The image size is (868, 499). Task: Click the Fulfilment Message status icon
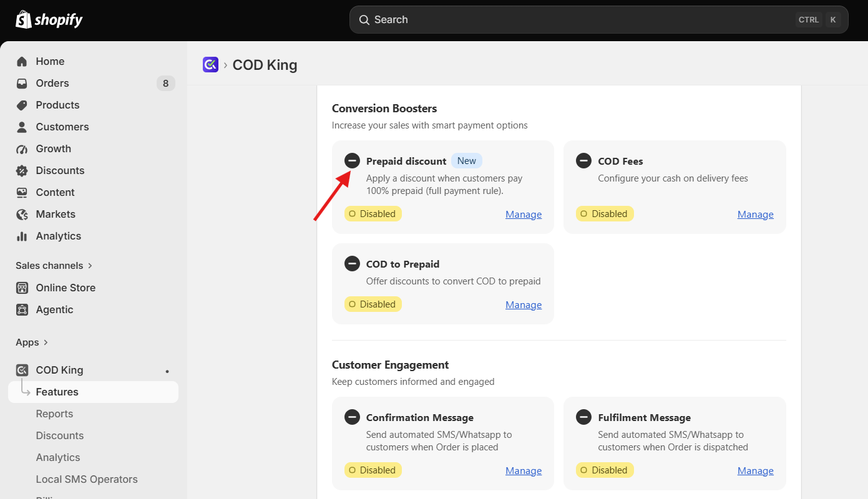[583, 417]
